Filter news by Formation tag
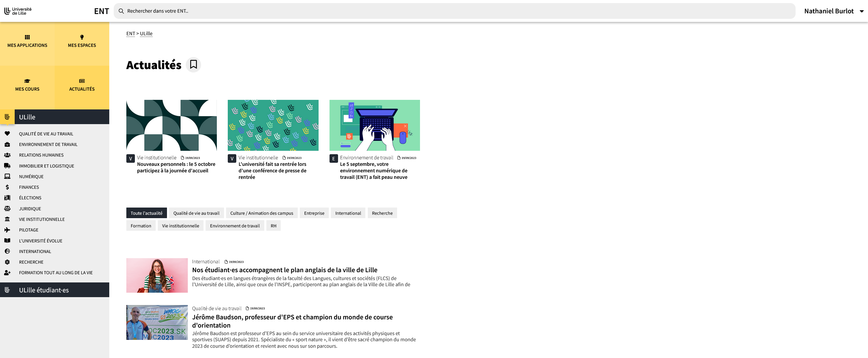 pos(141,226)
